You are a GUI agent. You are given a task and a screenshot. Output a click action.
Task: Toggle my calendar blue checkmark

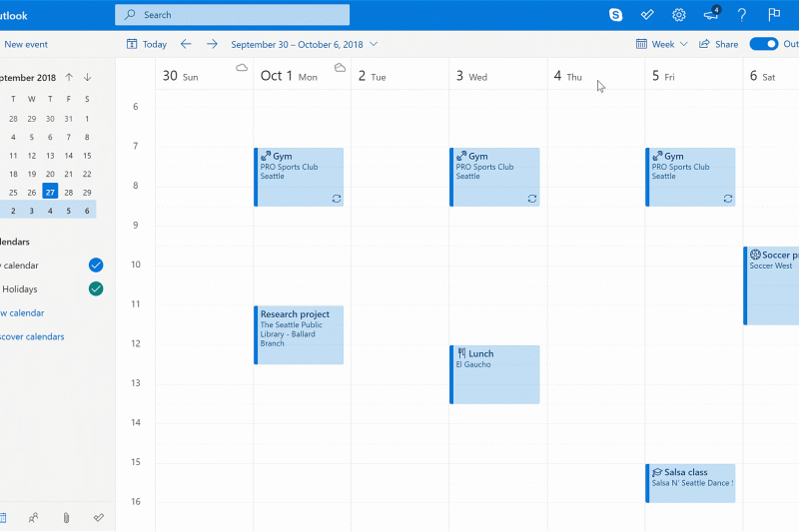[x=96, y=266]
